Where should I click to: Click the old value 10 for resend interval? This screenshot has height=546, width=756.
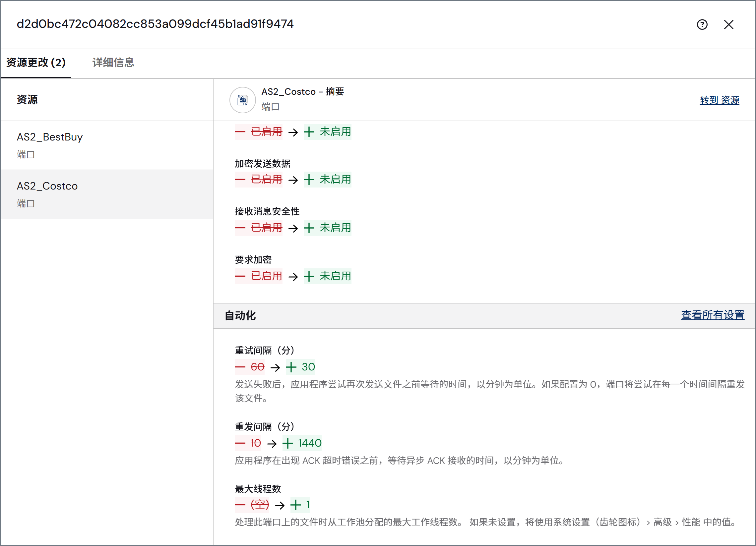click(256, 443)
